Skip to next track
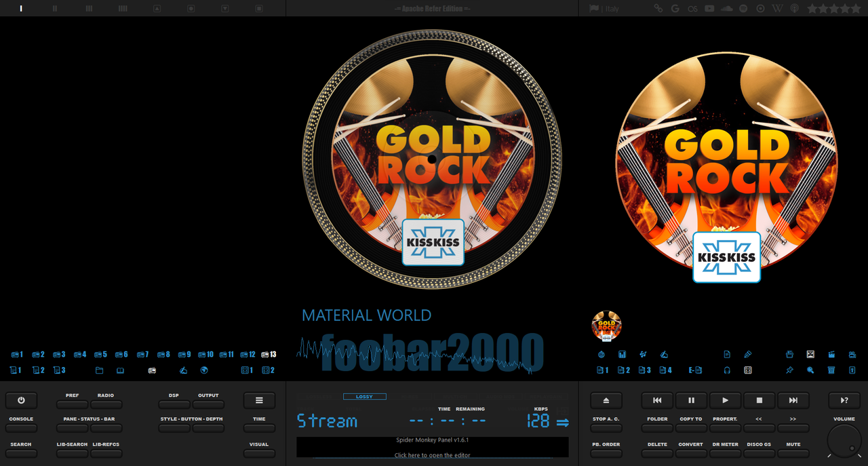 click(x=793, y=400)
